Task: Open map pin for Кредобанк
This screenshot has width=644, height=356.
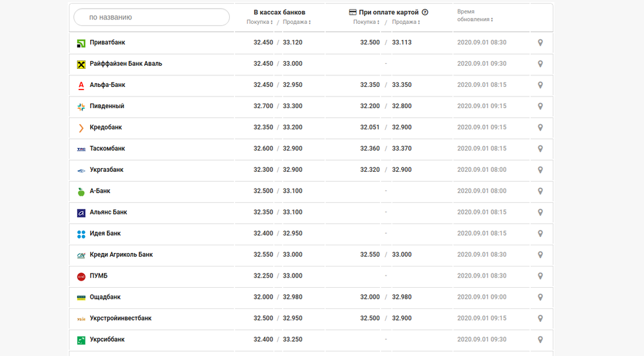Action: [x=540, y=127]
